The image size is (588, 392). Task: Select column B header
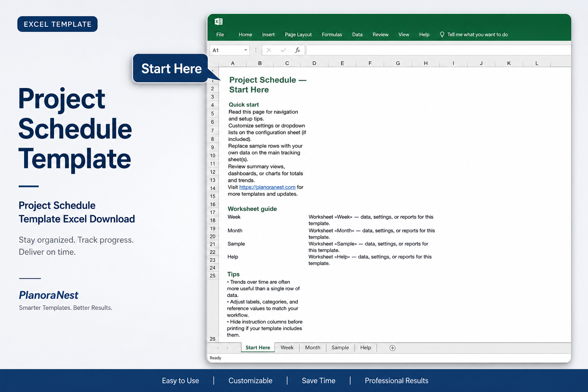point(260,63)
